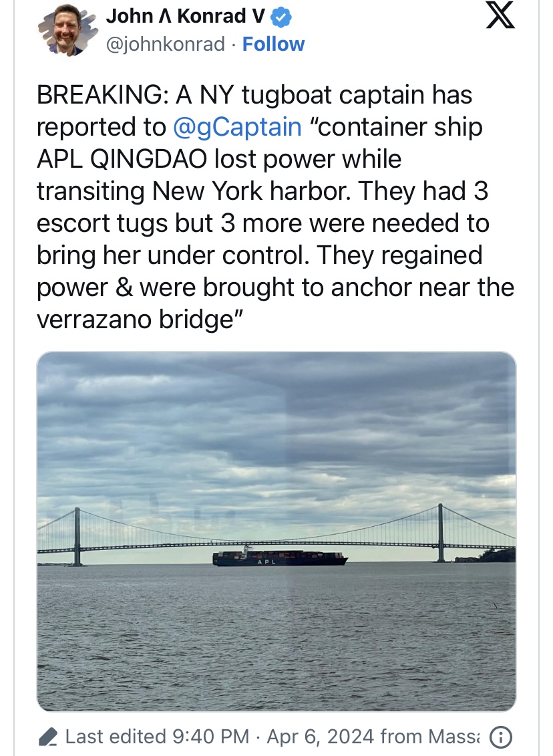Viewport: 553px width, 756px height.
Task: Click the @johnkonrad handle
Action: [165, 44]
